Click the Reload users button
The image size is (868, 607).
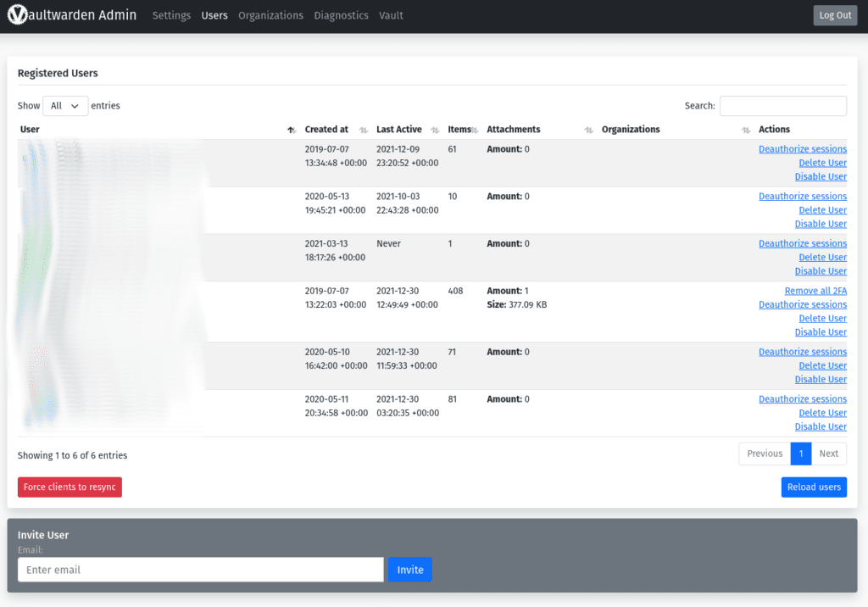click(x=814, y=487)
